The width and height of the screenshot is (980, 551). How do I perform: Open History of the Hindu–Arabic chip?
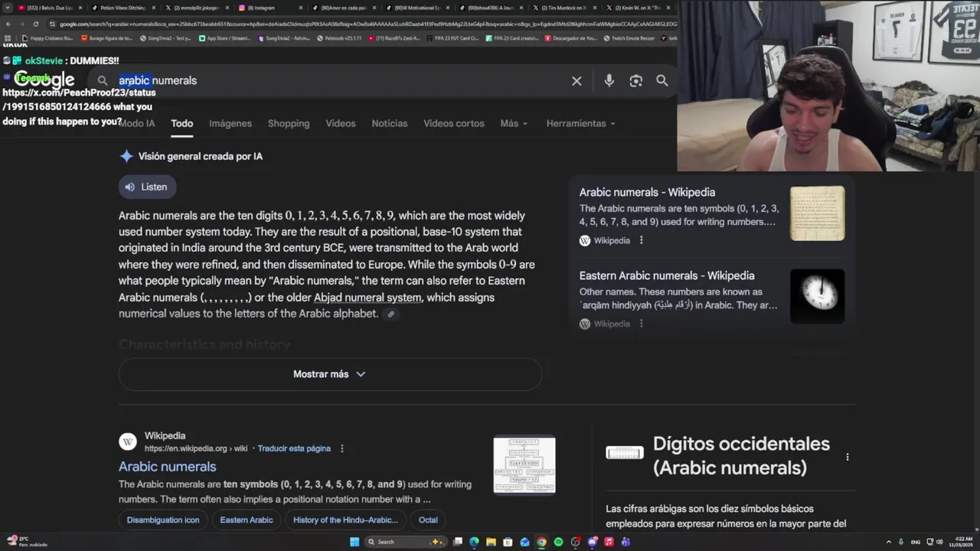click(x=345, y=520)
